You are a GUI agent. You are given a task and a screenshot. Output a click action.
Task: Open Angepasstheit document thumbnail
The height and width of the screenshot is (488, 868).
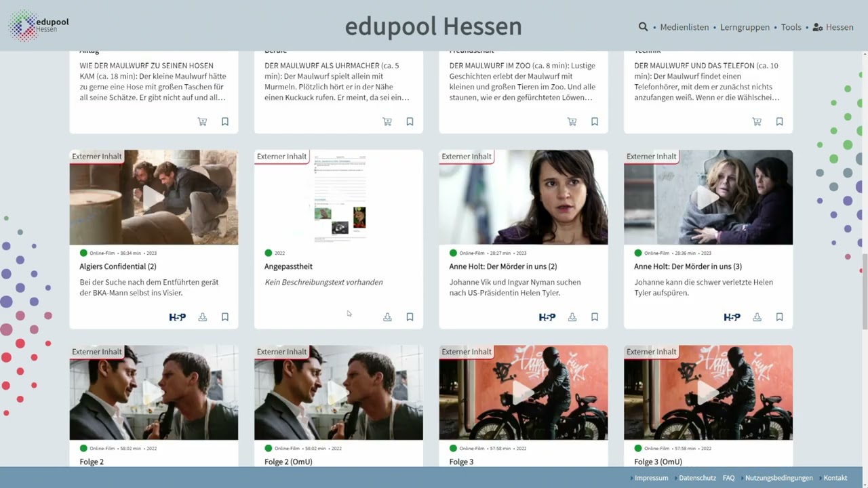tap(338, 197)
